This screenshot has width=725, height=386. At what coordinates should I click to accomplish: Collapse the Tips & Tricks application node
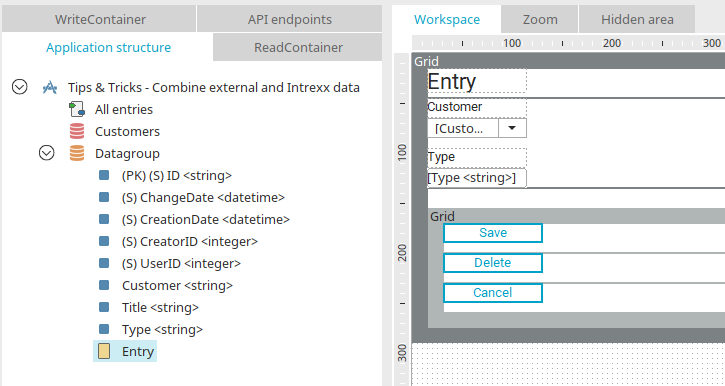click(19, 86)
